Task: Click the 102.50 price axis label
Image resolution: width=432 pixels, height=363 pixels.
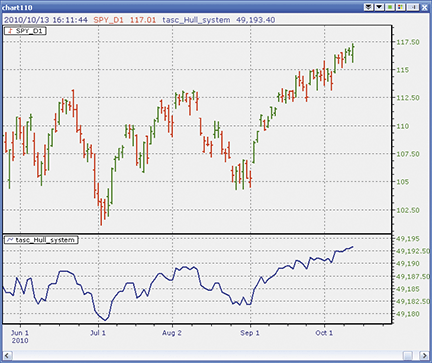Action: click(408, 210)
